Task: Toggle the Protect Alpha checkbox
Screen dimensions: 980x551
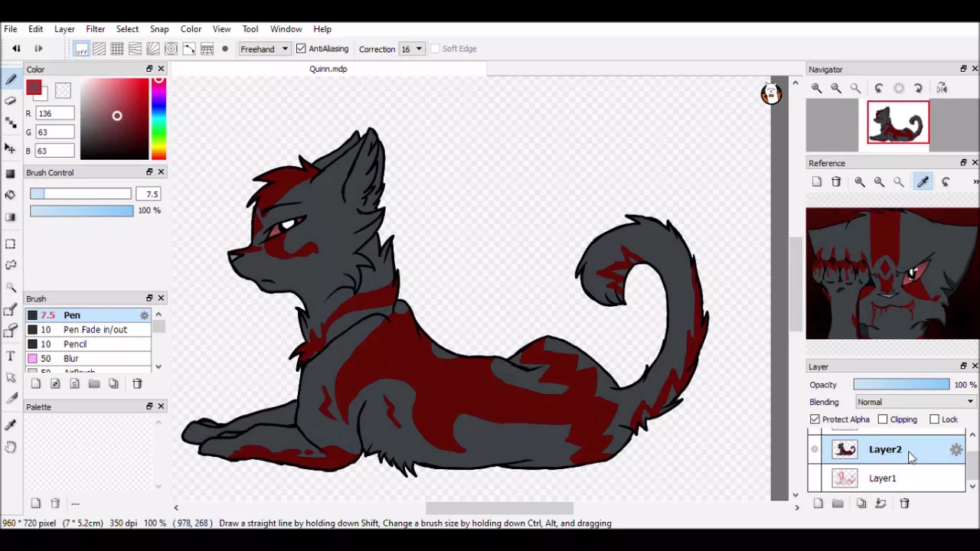Action: 815,419
